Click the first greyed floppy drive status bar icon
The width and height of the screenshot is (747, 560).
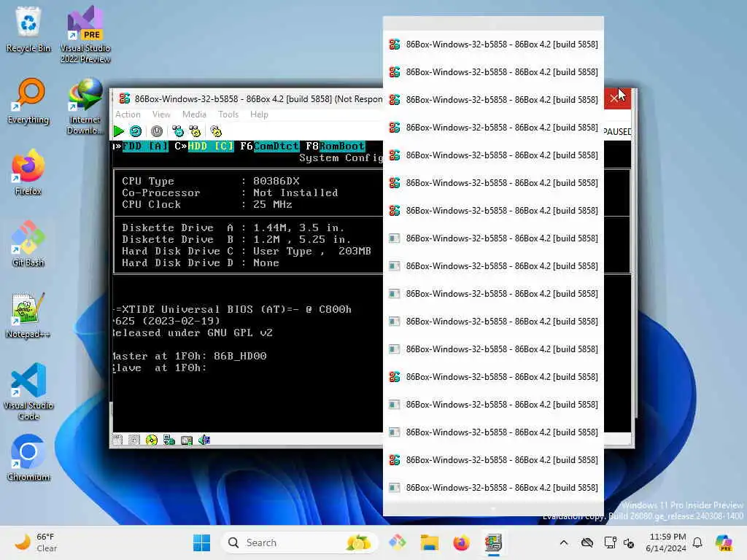point(117,440)
